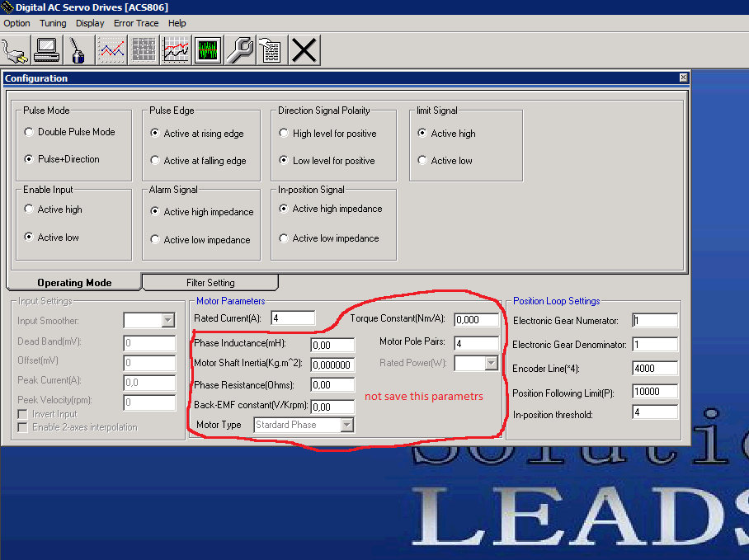Open the Display menu

(x=90, y=23)
